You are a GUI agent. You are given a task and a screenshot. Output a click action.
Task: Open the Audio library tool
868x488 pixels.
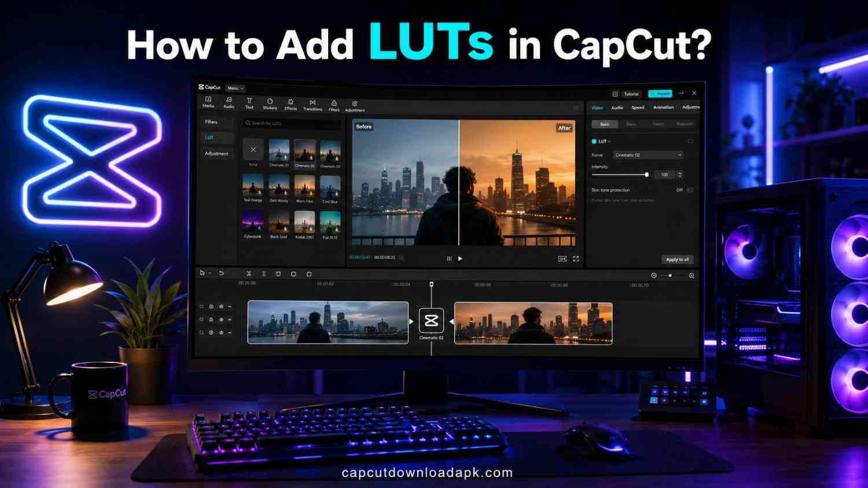point(229,103)
